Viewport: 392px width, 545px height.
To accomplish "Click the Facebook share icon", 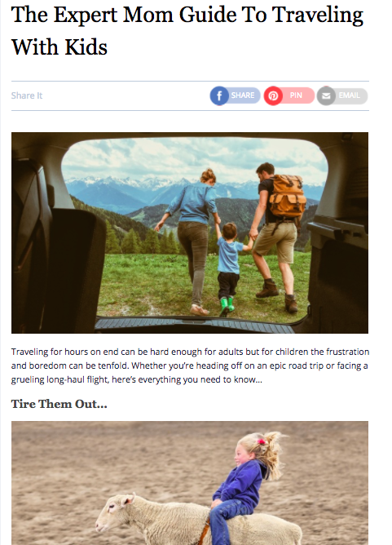I will coord(219,95).
